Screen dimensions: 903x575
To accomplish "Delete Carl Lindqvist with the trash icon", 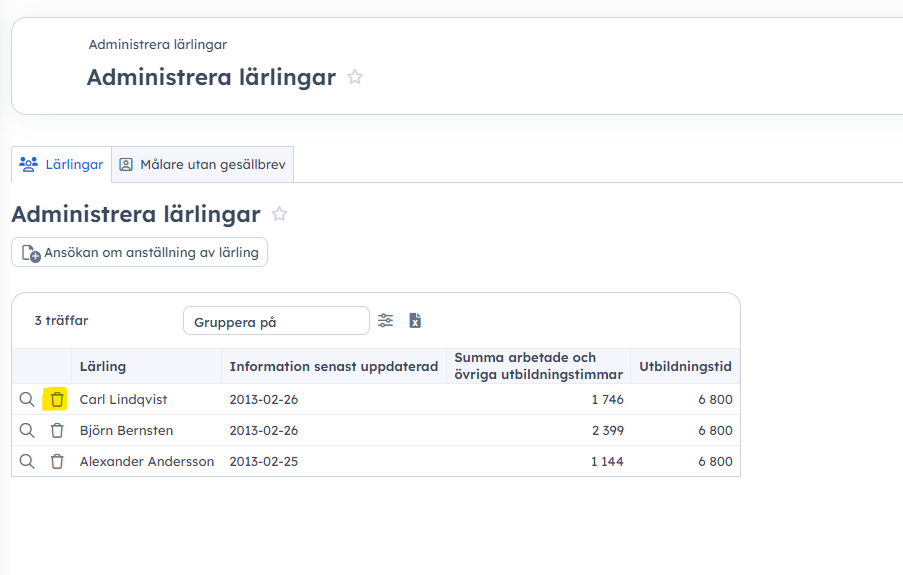I will (57, 400).
